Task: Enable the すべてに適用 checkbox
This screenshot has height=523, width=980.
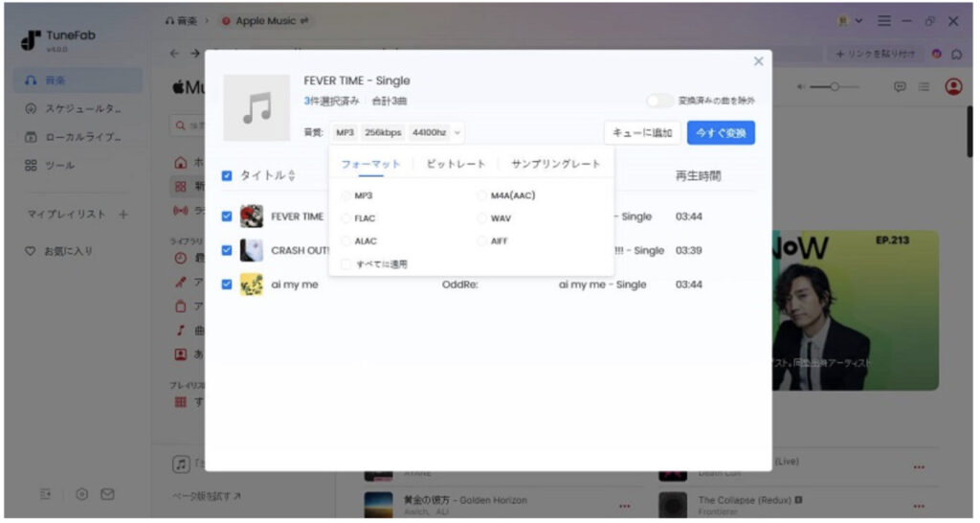Action: pyautogui.click(x=346, y=263)
